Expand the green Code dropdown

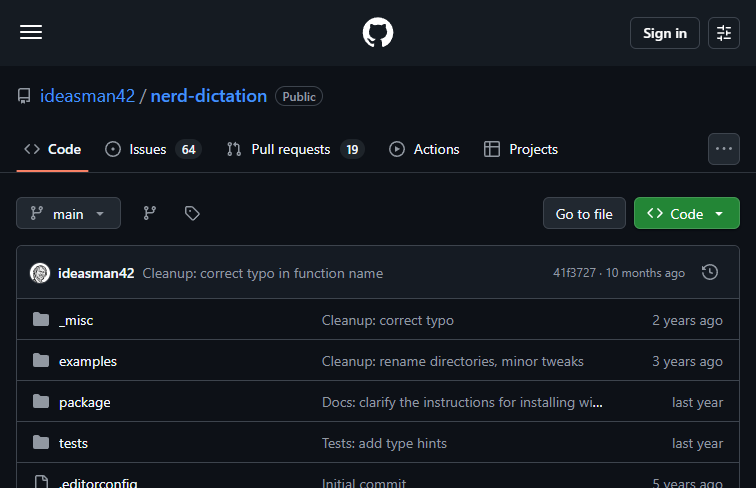[x=687, y=213]
